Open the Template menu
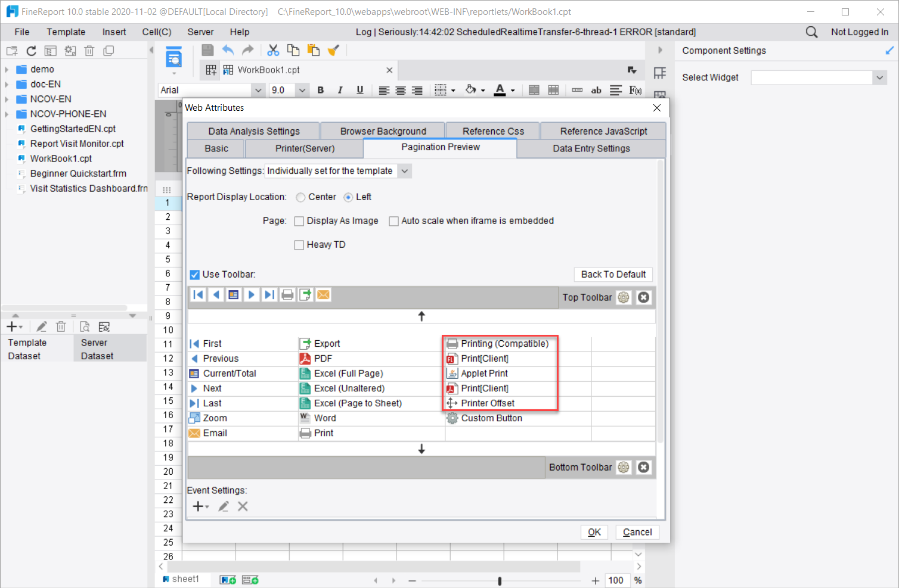 (66, 32)
